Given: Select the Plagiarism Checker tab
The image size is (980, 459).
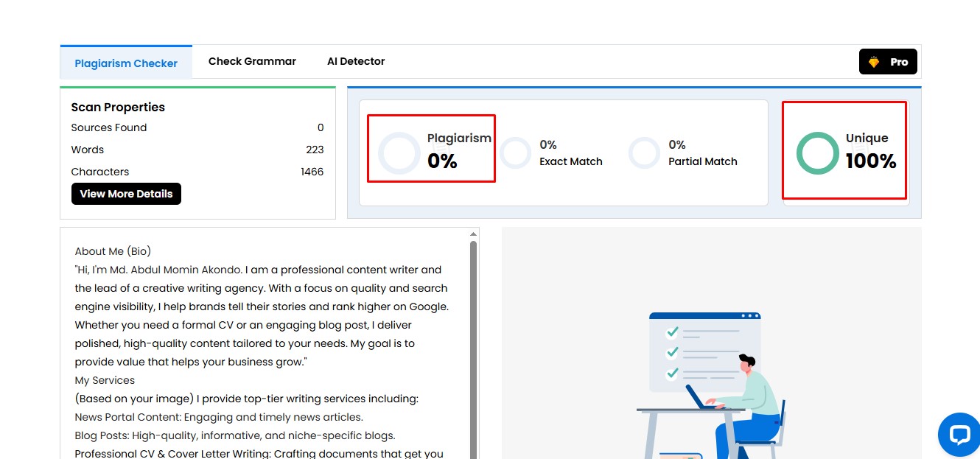Looking at the screenshot, I should [x=126, y=63].
